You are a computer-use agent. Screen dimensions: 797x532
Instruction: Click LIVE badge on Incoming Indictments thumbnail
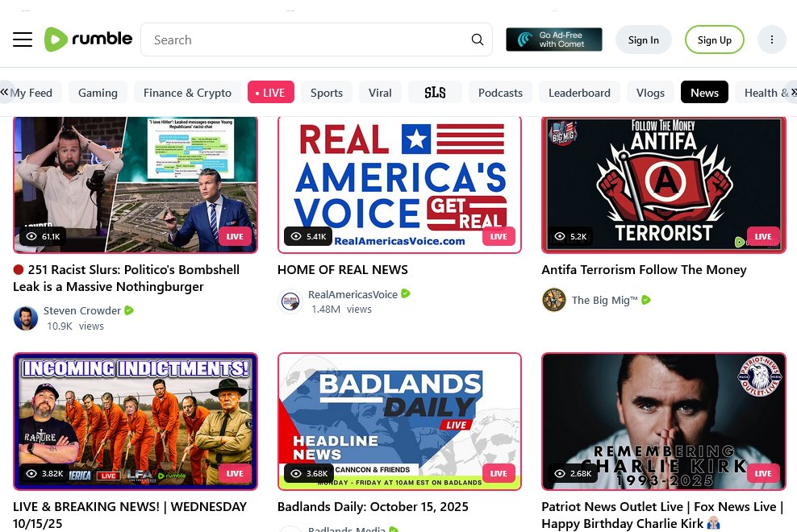pyautogui.click(x=234, y=474)
